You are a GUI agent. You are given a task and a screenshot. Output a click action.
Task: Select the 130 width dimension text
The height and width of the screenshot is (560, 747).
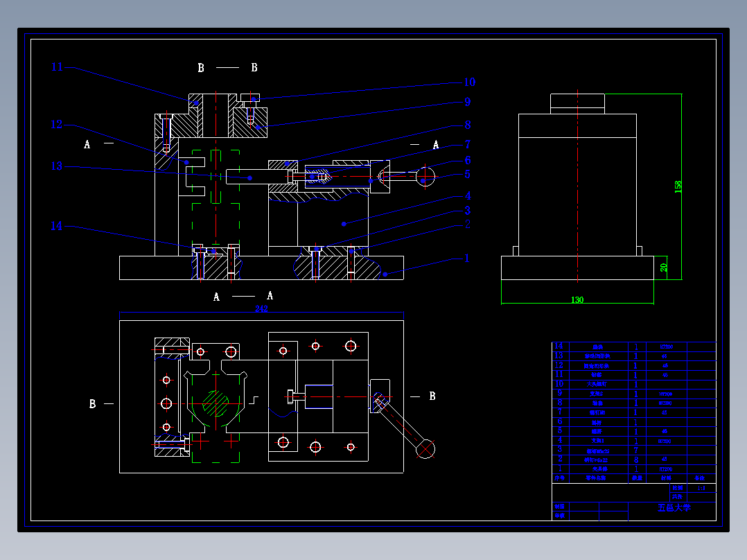click(x=577, y=300)
